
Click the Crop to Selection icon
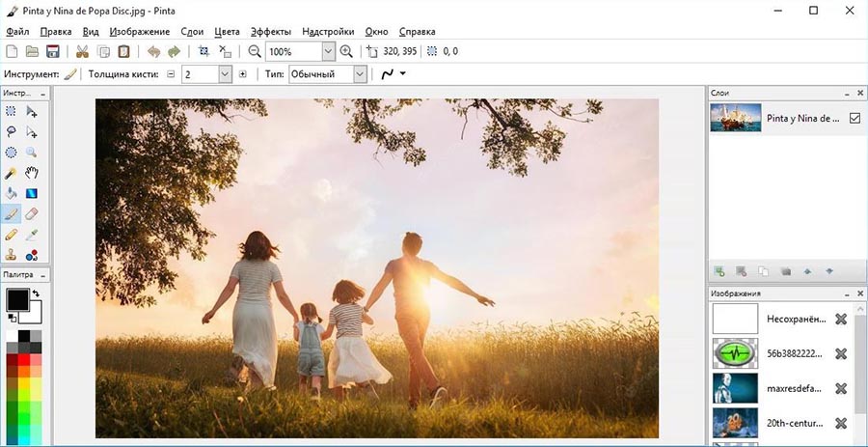click(203, 51)
